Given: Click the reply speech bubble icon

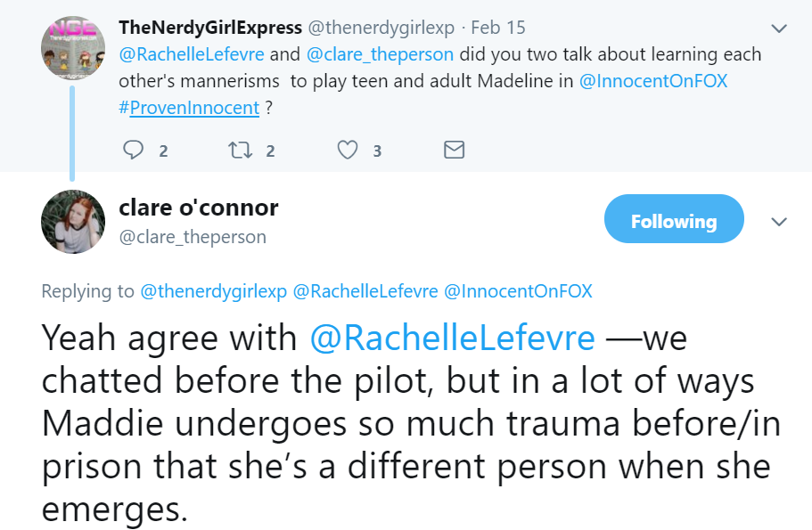Looking at the screenshot, I should tap(134, 150).
